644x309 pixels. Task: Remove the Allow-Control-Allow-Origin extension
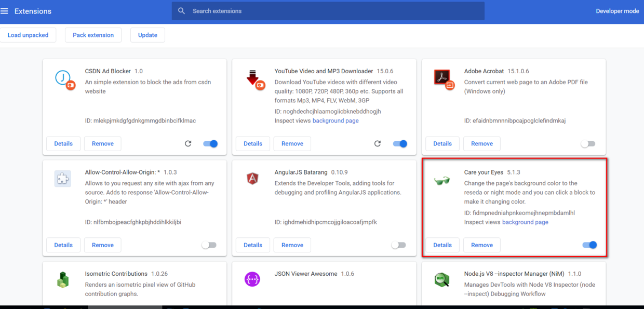[103, 245]
